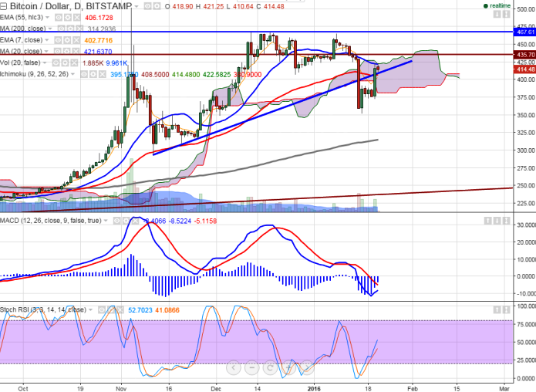Image resolution: width=536 pixels, height=392 pixels.
Task: Expand the MACD indicator dropdown arrow
Action: click(x=106, y=221)
